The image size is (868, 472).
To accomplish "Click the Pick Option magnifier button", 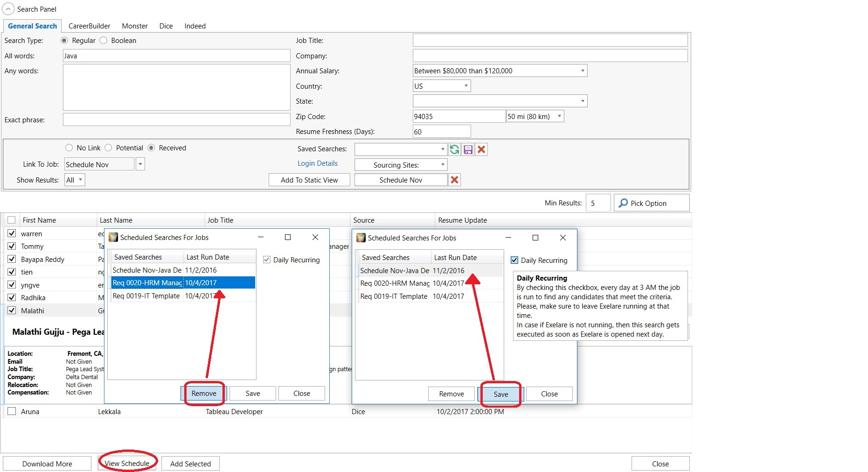I will 652,203.
